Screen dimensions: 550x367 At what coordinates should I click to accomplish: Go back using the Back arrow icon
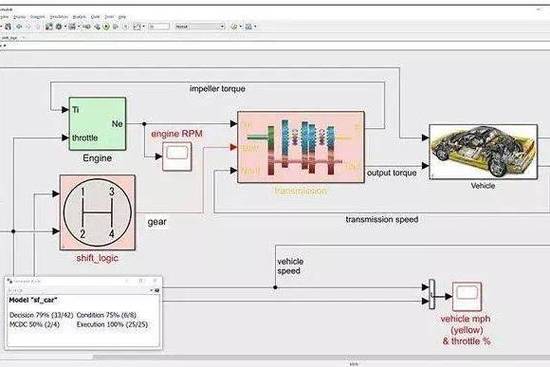point(19,26)
